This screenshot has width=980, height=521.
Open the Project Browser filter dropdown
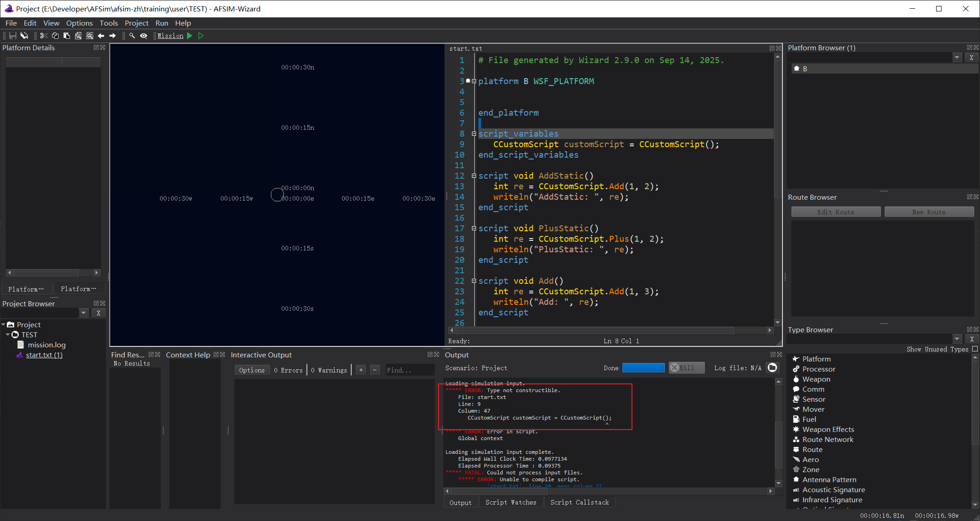84,313
